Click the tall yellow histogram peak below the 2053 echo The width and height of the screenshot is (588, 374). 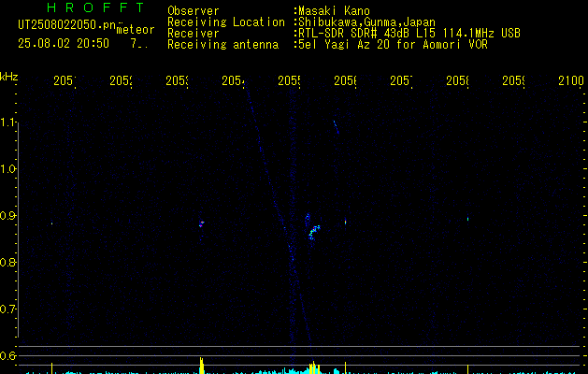pyautogui.click(x=202, y=366)
